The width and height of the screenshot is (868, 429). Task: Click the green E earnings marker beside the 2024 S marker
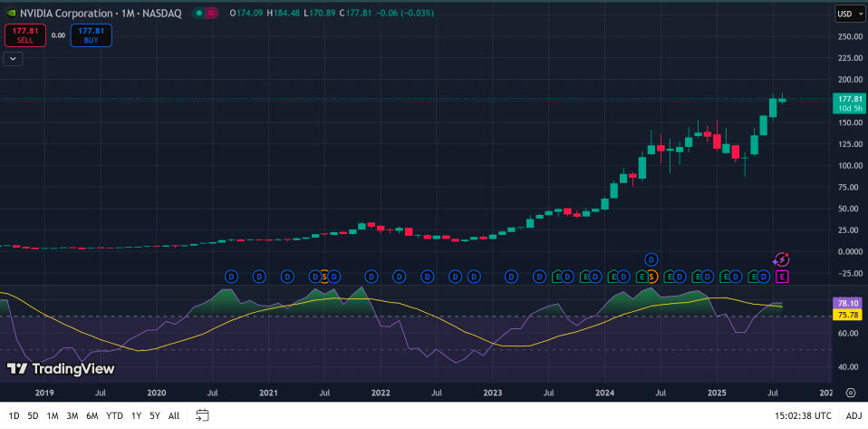pyautogui.click(x=642, y=276)
